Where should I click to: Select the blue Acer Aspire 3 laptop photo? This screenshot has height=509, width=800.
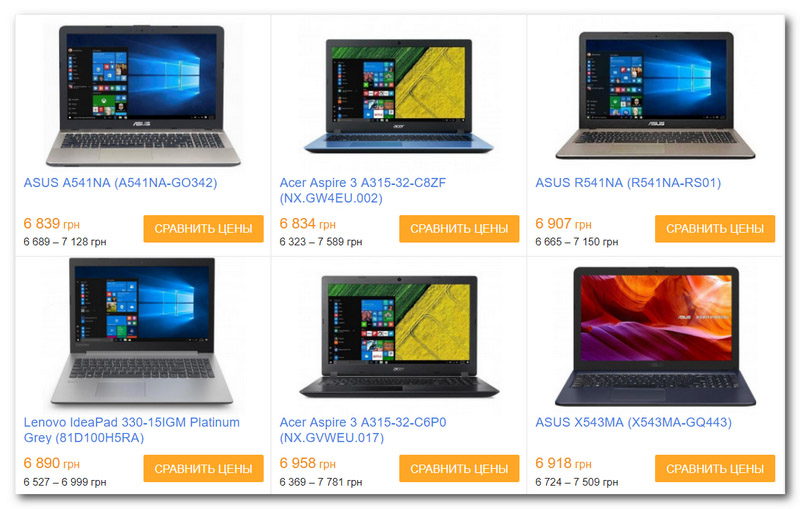click(x=398, y=96)
